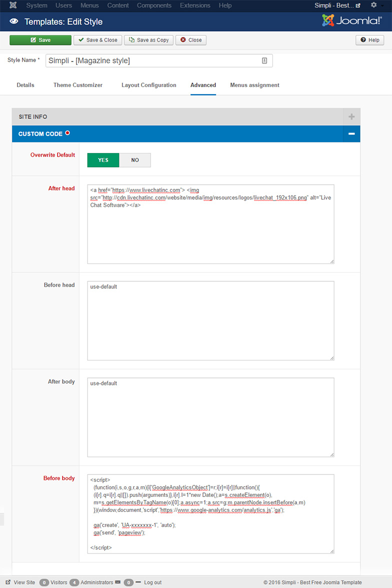Switch to the Layout Configuration tab
392x588 pixels.
tap(148, 85)
